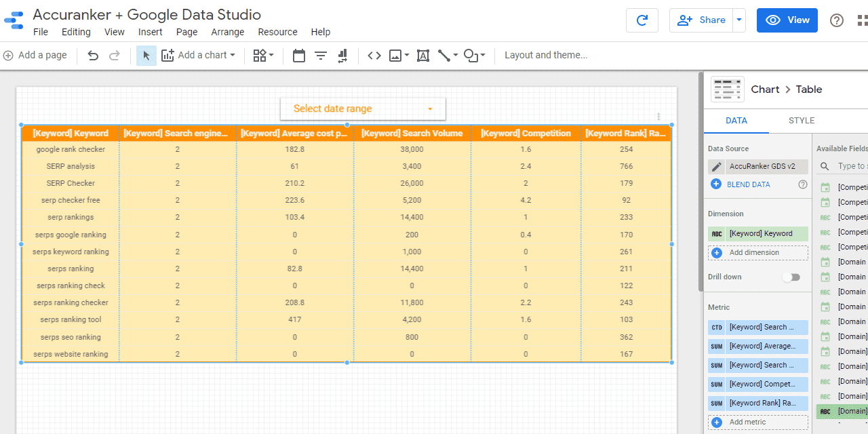Open the Select date range dropdown
The width and height of the screenshot is (868, 434).
coord(363,108)
